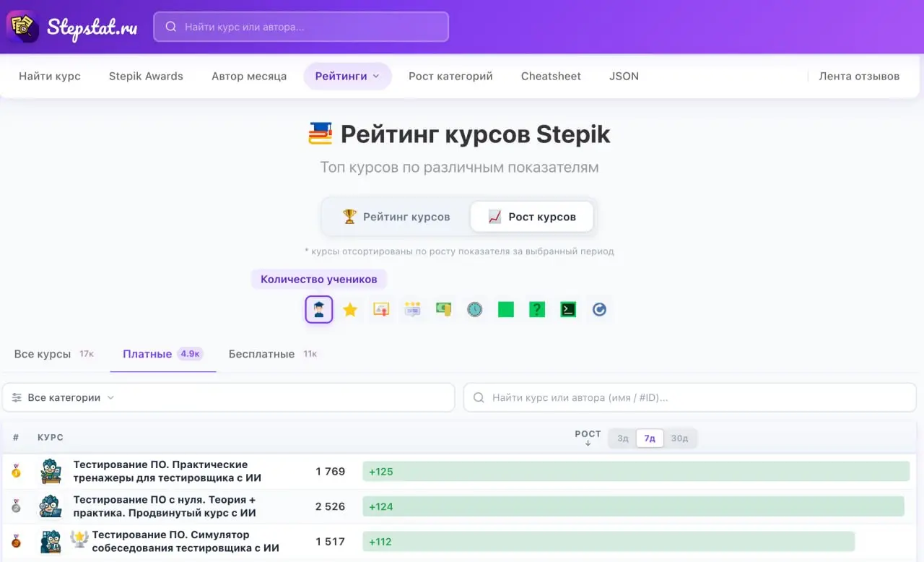Select the certificate metric icon
Image resolution: width=924 pixels, height=562 pixels.
pyautogui.click(x=381, y=309)
